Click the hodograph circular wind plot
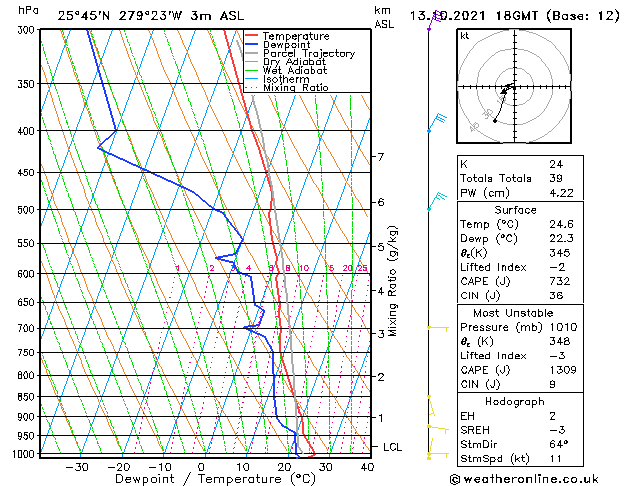This screenshot has height=486, width=629. point(509,91)
